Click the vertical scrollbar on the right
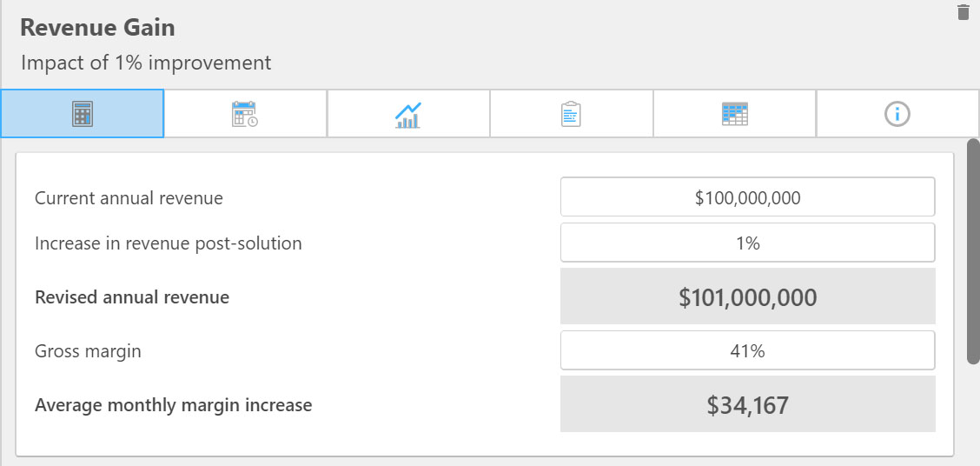Viewport: 980px width, 466px height. (973, 250)
